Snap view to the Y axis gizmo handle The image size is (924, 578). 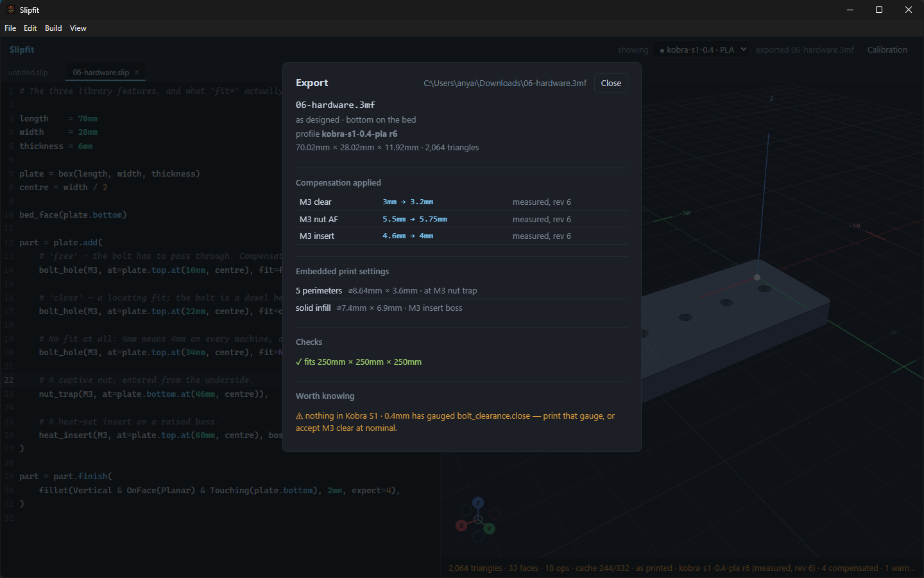coord(490,529)
